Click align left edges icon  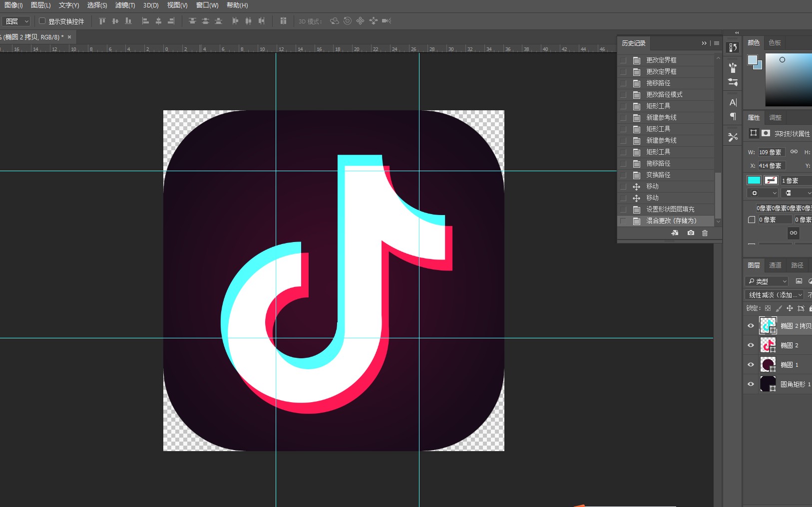(x=145, y=21)
